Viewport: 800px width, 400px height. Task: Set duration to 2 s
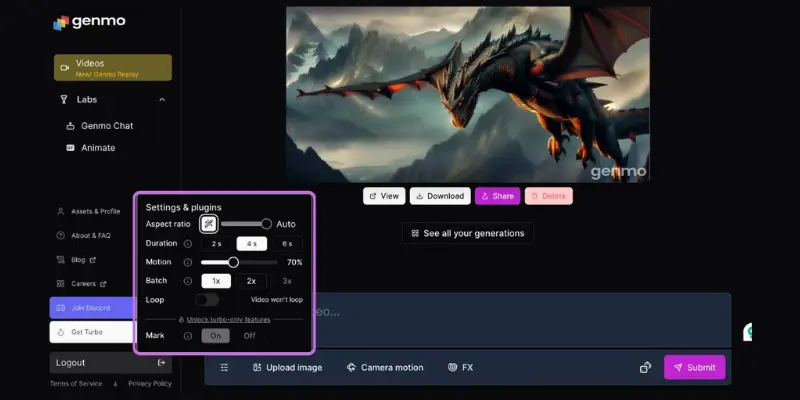pos(216,244)
